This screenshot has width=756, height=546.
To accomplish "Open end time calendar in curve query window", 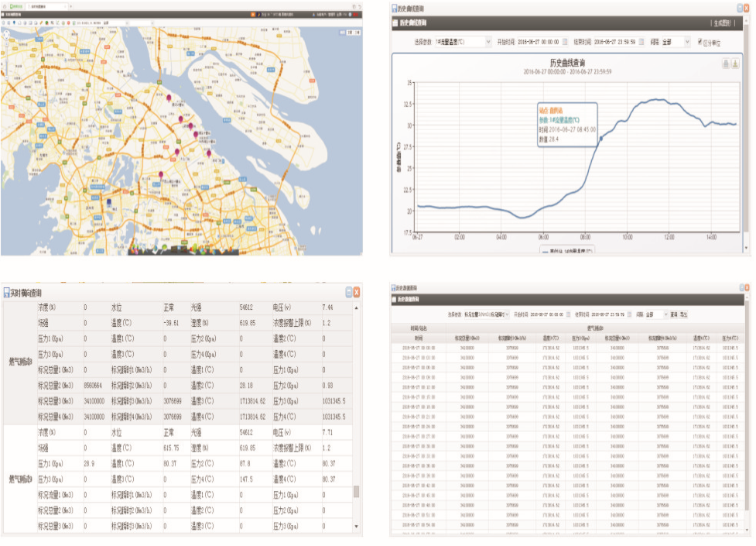I will tap(641, 42).
